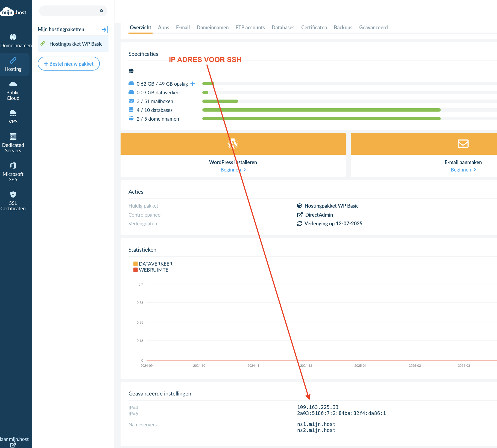Image resolution: width=497 pixels, height=448 pixels.
Task: Focus the search input field
Action: pyautogui.click(x=73, y=11)
